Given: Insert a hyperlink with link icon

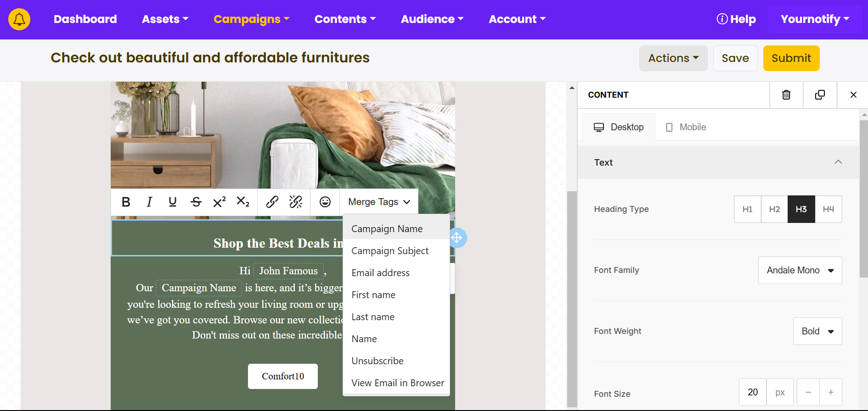Looking at the screenshot, I should point(272,202).
